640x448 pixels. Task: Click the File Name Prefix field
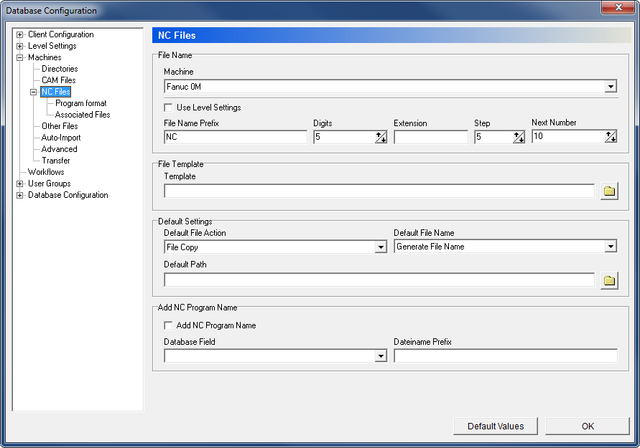pos(236,137)
